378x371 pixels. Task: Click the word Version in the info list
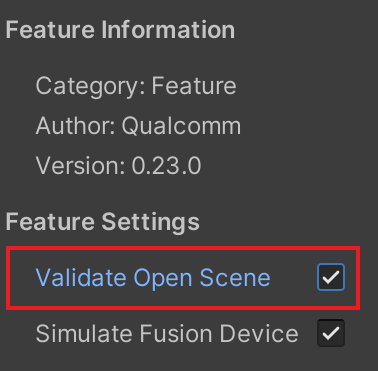coord(80,166)
